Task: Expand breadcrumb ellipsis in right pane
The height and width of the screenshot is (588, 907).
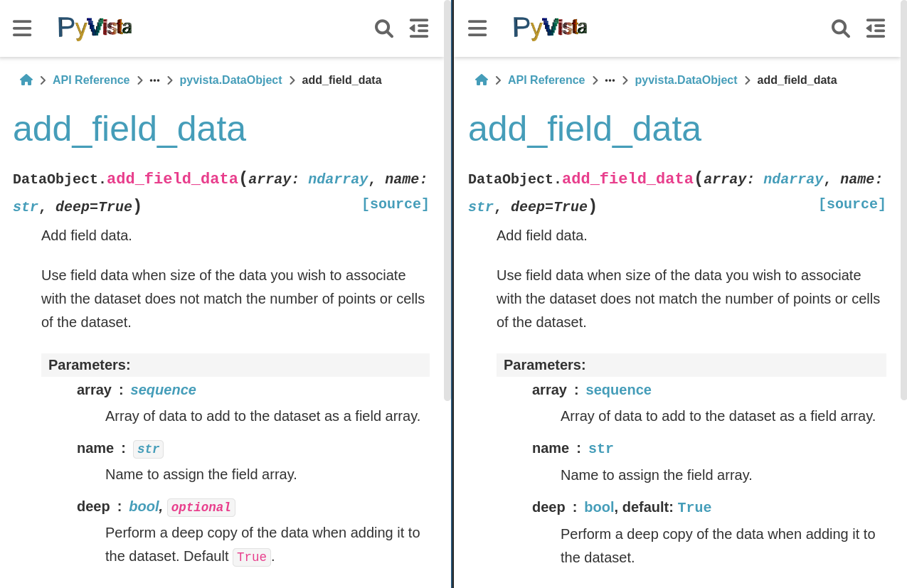Action: point(610,80)
